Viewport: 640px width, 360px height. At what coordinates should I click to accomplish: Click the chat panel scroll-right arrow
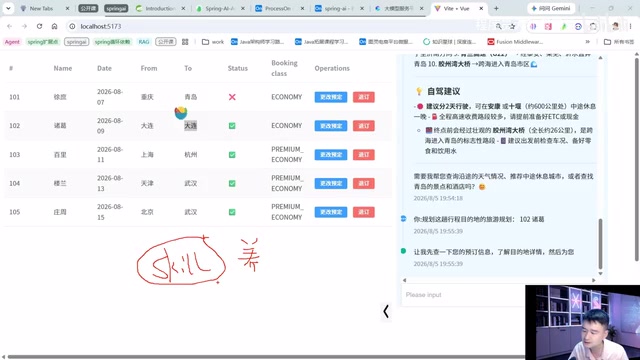click(594, 280)
